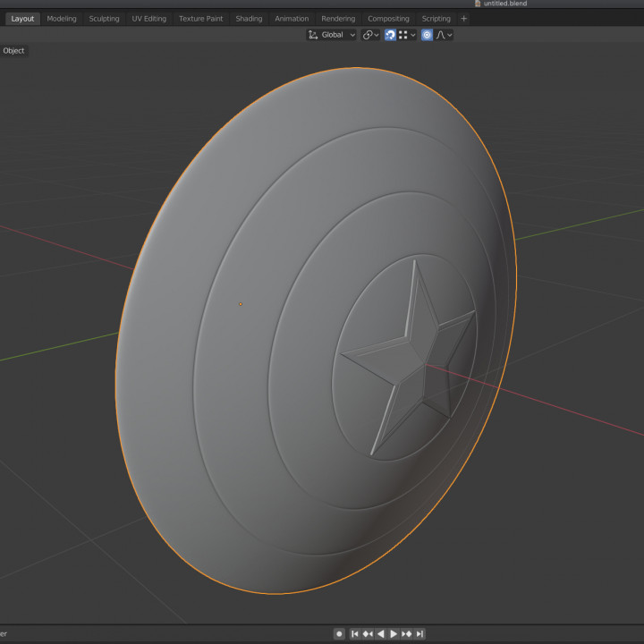
Task: Open the transform pivot point dropdown
Action: [x=370, y=35]
